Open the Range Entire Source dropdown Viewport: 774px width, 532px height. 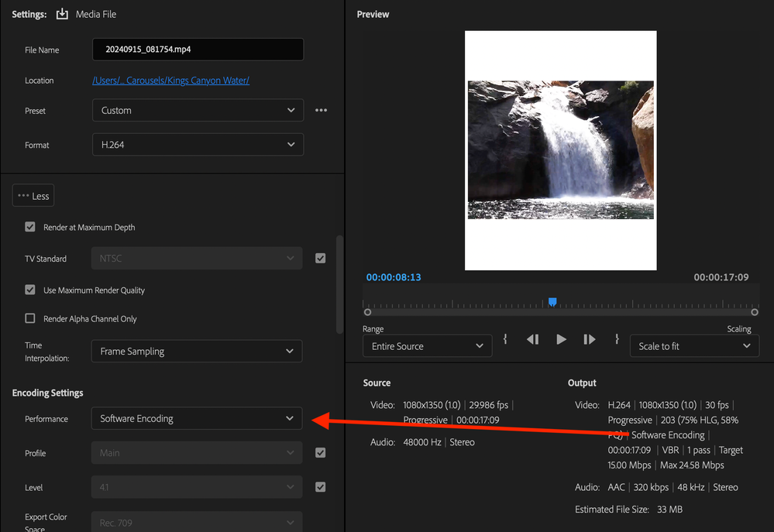[x=427, y=346]
